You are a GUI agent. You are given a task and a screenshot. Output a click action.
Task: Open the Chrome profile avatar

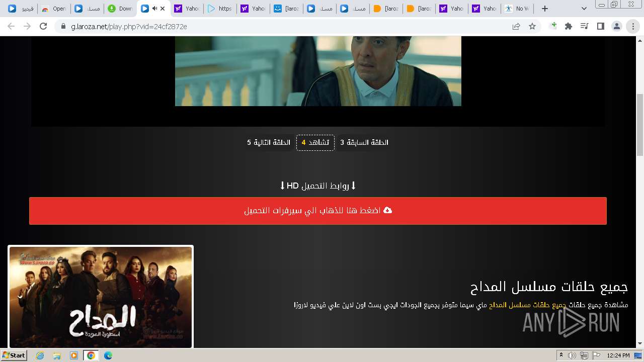tap(616, 26)
